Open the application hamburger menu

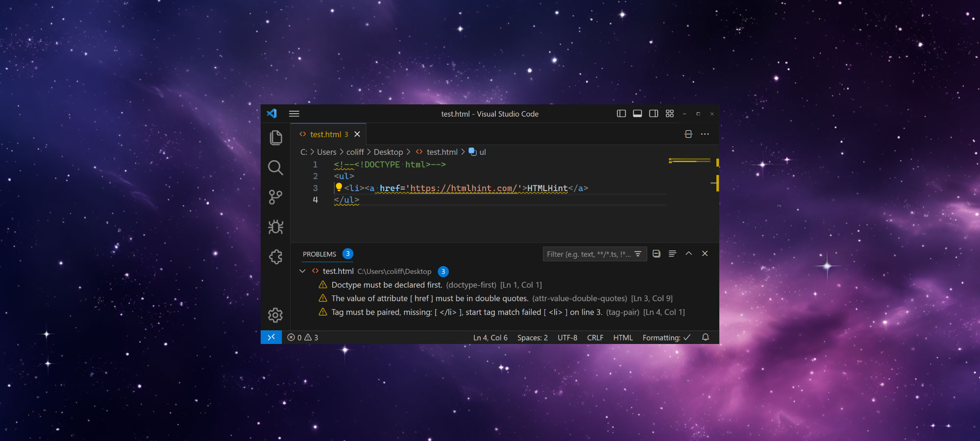point(294,113)
